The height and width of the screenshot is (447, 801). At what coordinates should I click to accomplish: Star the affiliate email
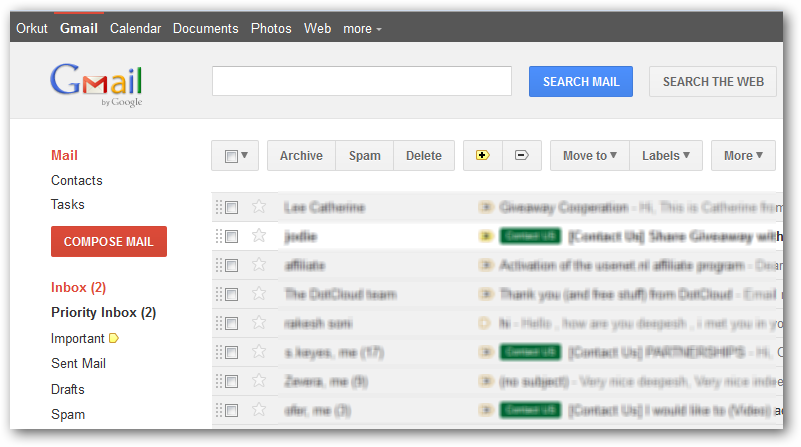(x=259, y=265)
